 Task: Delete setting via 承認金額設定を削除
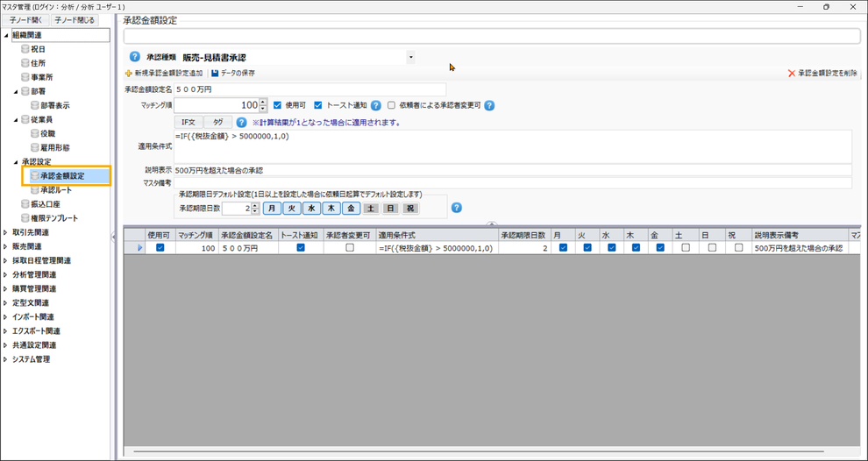(822, 73)
